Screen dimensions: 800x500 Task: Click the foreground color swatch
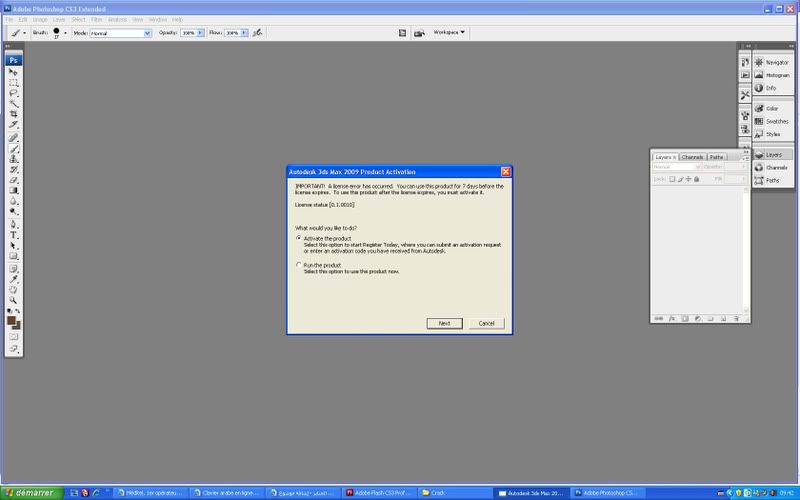tap(10, 320)
